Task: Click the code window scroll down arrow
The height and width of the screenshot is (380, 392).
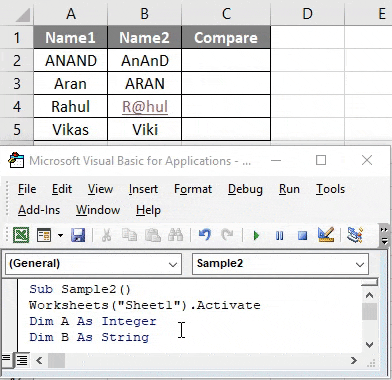Action: (369, 345)
